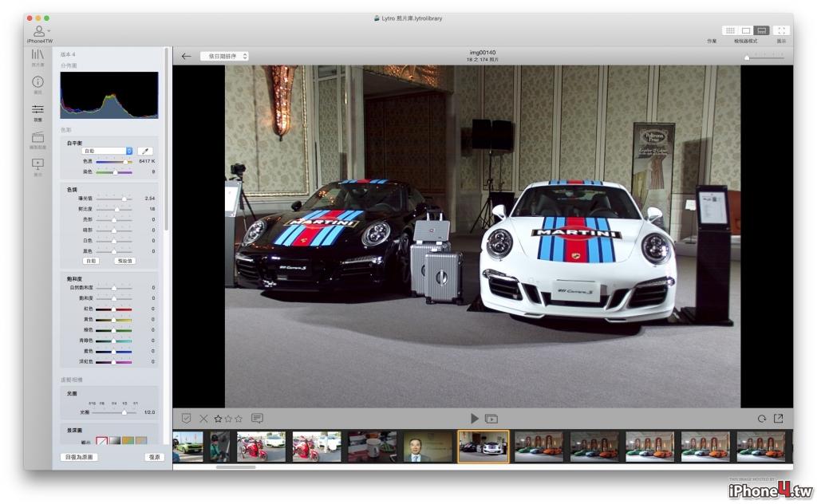Rate the photo three stars
The width and height of the screenshot is (817, 504).
click(x=239, y=419)
